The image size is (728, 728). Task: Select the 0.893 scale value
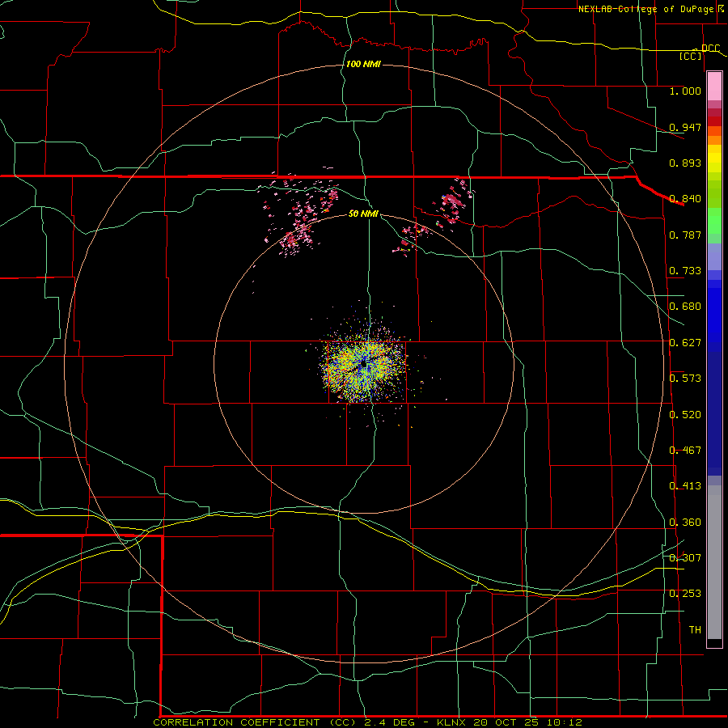[x=685, y=163]
